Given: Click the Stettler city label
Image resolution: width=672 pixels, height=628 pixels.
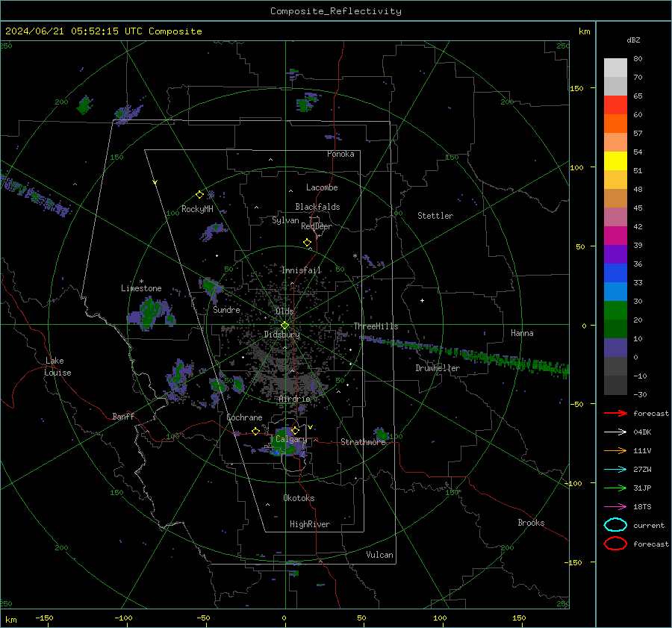Looking at the screenshot, I should [435, 216].
